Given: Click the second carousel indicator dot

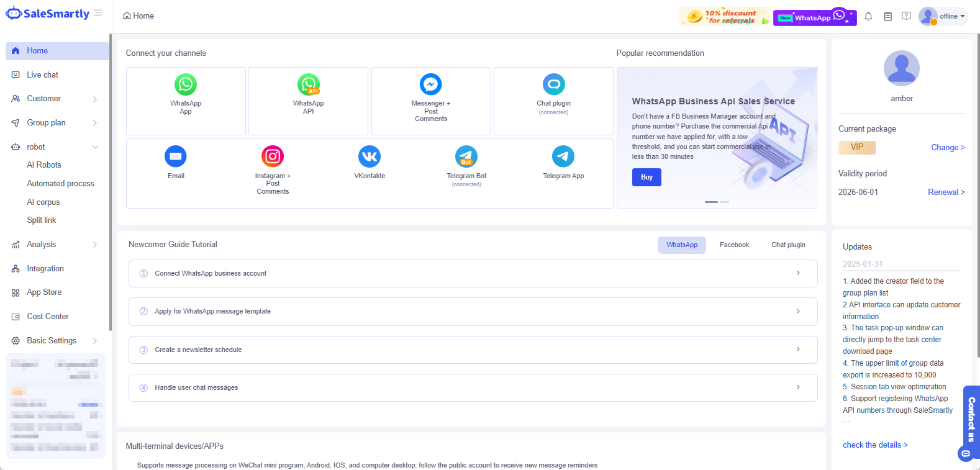Looking at the screenshot, I should tap(725, 202).
